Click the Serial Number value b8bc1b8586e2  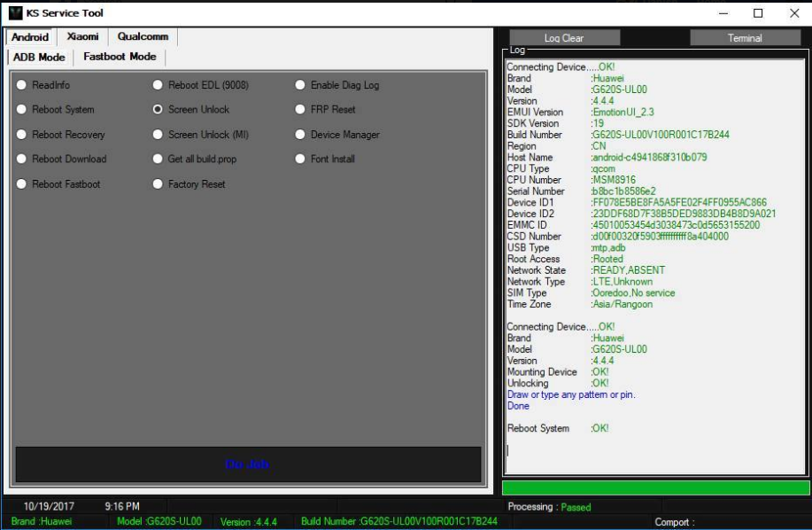623,191
